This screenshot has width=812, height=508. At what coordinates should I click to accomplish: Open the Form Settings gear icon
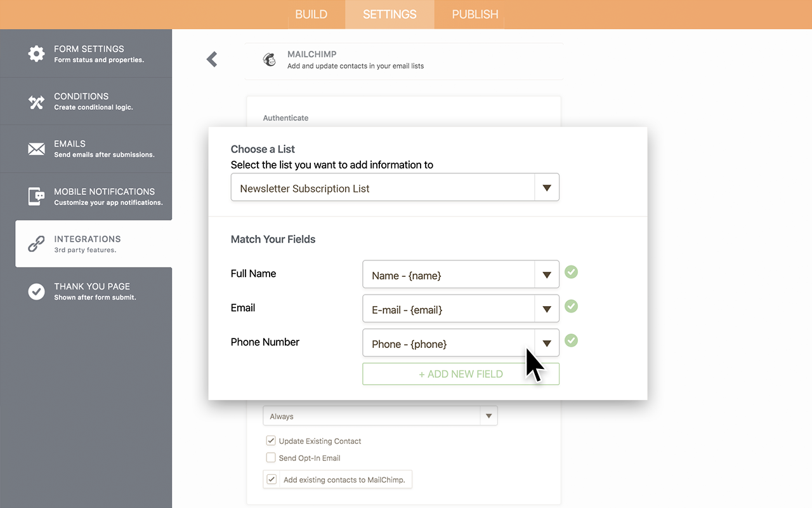[x=36, y=53]
